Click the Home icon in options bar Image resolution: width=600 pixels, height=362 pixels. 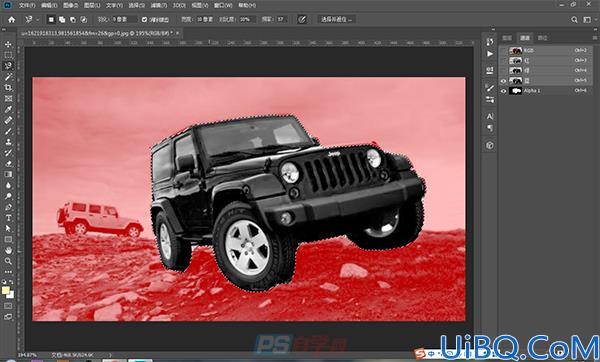11,20
